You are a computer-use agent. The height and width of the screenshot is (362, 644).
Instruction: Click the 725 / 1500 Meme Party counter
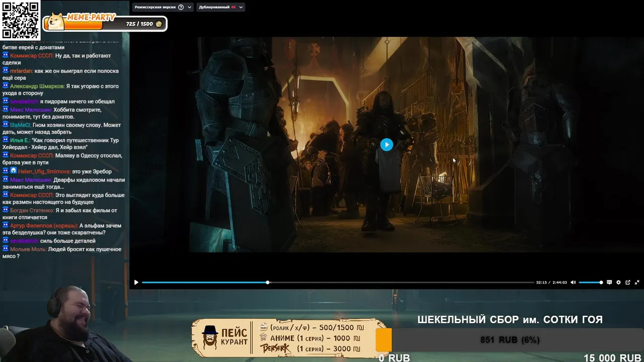[x=139, y=24]
